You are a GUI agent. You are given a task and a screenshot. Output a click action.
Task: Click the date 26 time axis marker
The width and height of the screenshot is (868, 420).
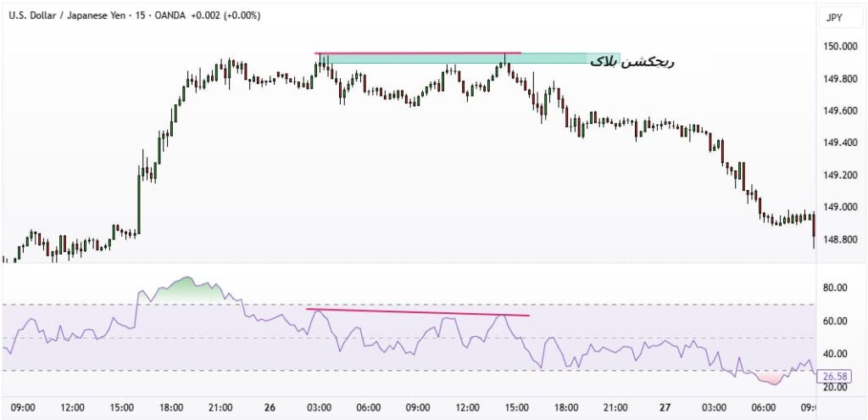pyautogui.click(x=270, y=407)
